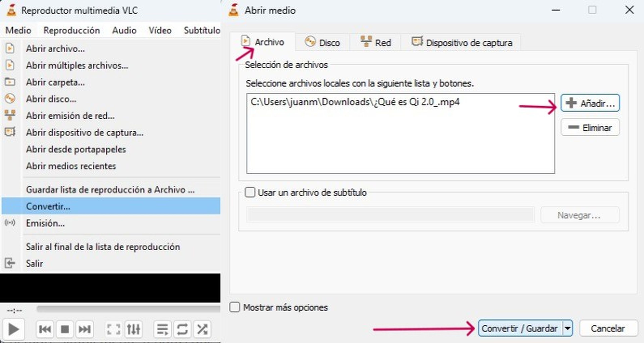Click the Añadir... button
The width and height of the screenshot is (644, 343).
(x=590, y=103)
